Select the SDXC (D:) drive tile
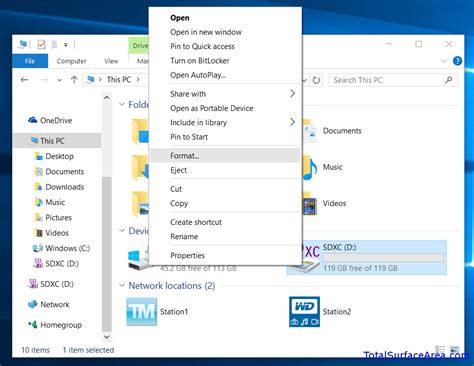This screenshot has height=366, width=474. [366, 258]
